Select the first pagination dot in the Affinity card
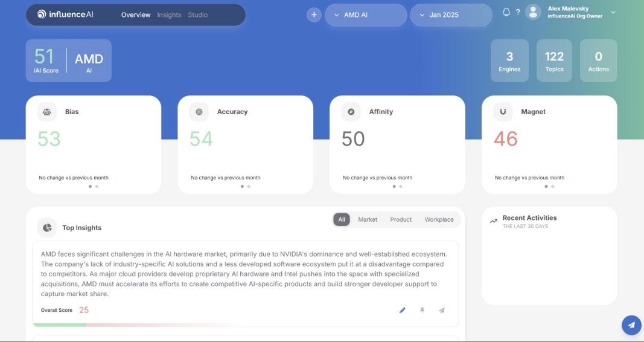 (x=394, y=186)
